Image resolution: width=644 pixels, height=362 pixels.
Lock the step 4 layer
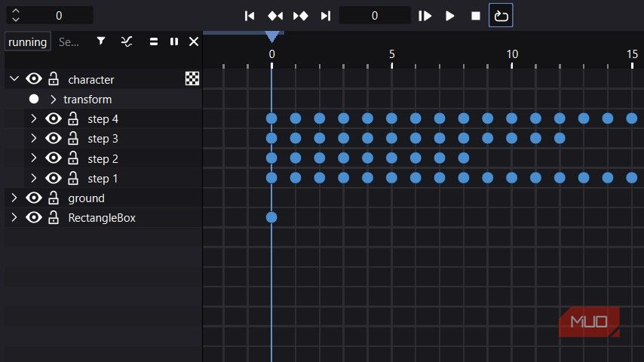73,118
